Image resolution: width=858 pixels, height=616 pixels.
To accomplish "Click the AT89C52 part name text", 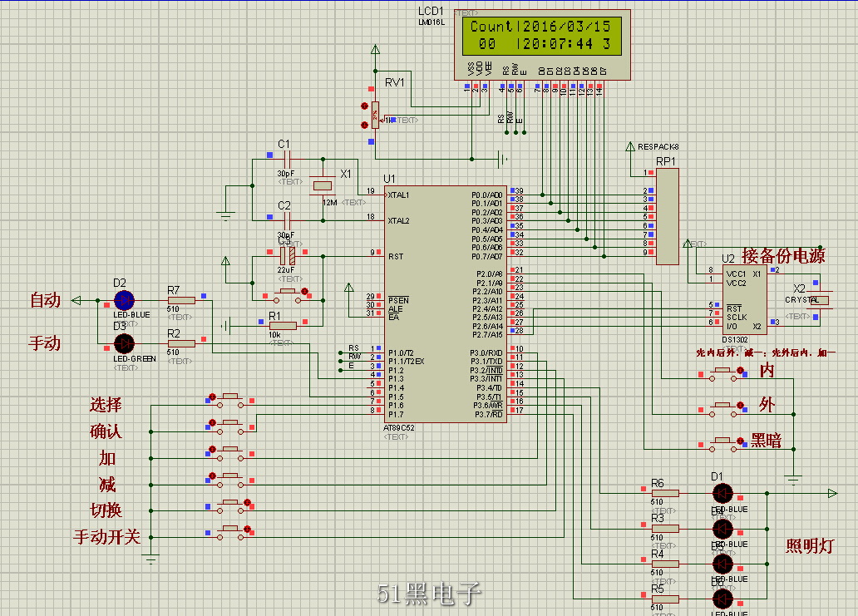I will (x=399, y=428).
